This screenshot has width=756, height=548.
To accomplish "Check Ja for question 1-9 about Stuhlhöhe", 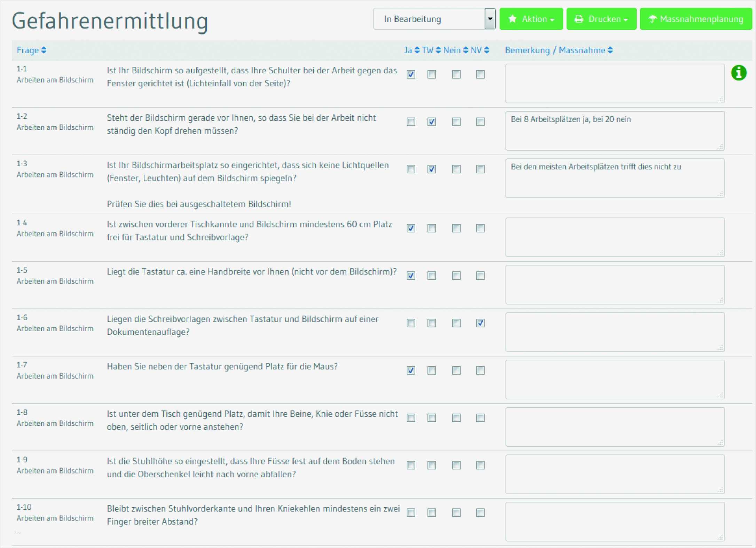I will [x=411, y=466].
